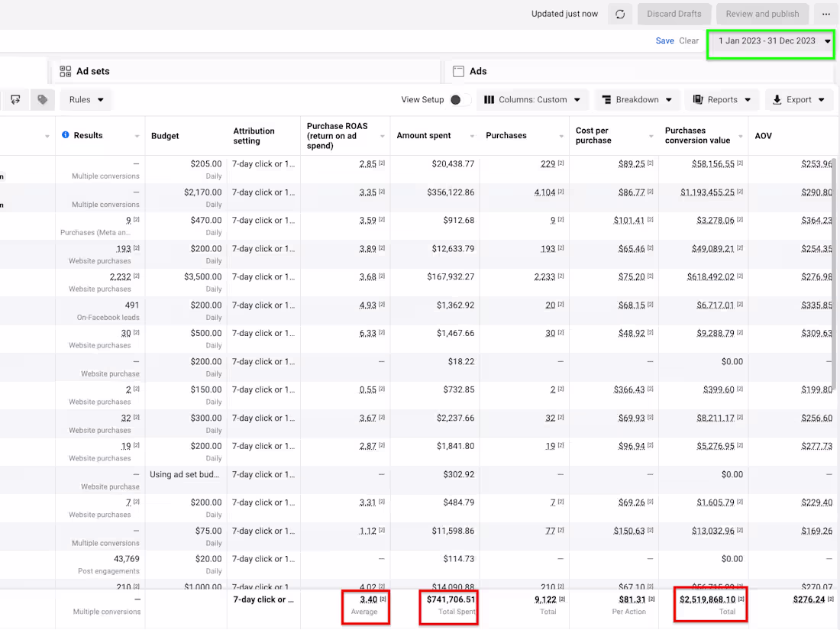Click the Ad sets grid icon

pos(66,71)
